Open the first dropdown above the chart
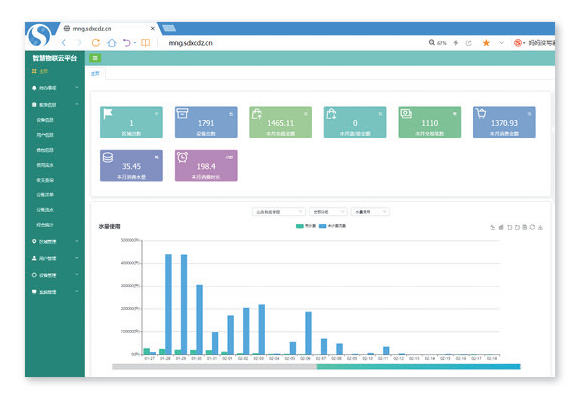This screenshot has height=398, width=577. [279, 212]
